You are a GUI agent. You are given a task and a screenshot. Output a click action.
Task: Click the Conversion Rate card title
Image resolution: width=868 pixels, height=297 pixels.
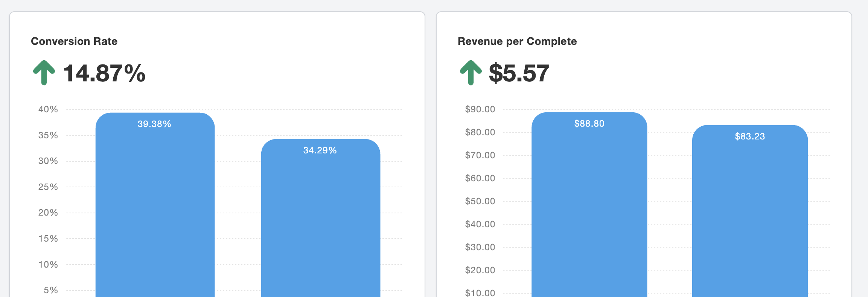coord(74,41)
